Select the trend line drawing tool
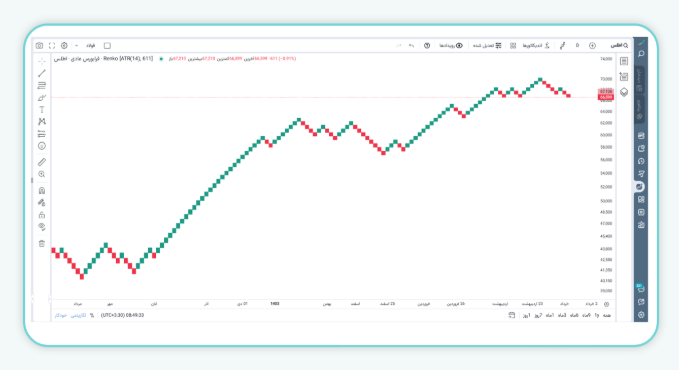 [42, 73]
